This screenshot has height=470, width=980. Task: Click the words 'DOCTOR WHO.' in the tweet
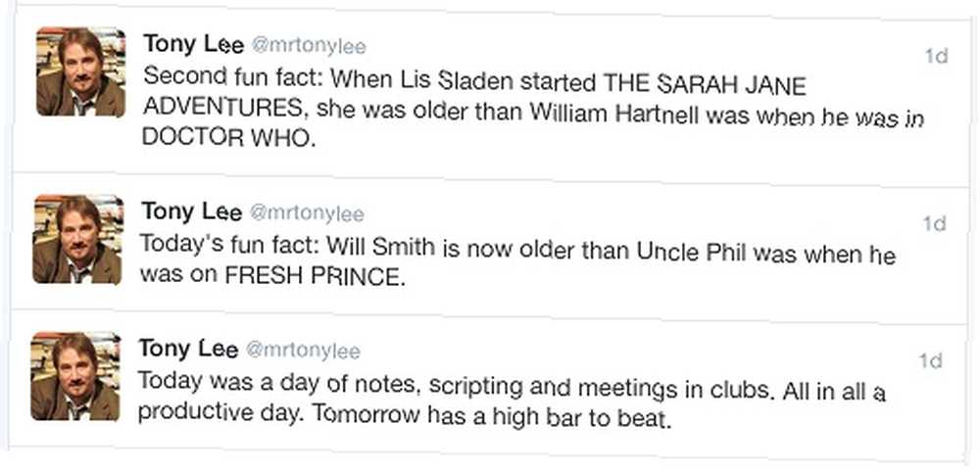(228, 138)
